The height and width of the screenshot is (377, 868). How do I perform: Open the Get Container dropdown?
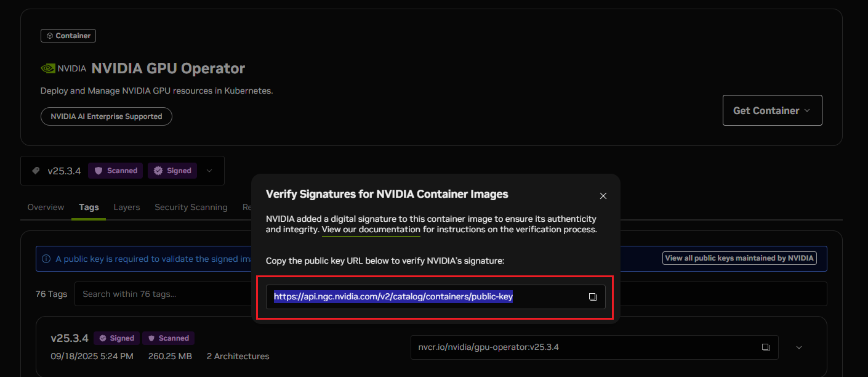coord(772,111)
